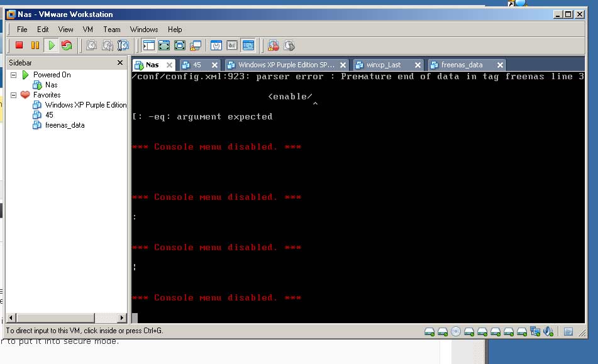Screen dimensions: 598x364
Task: Revert VM to previous snapshot
Action: pyautogui.click(x=107, y=45)
